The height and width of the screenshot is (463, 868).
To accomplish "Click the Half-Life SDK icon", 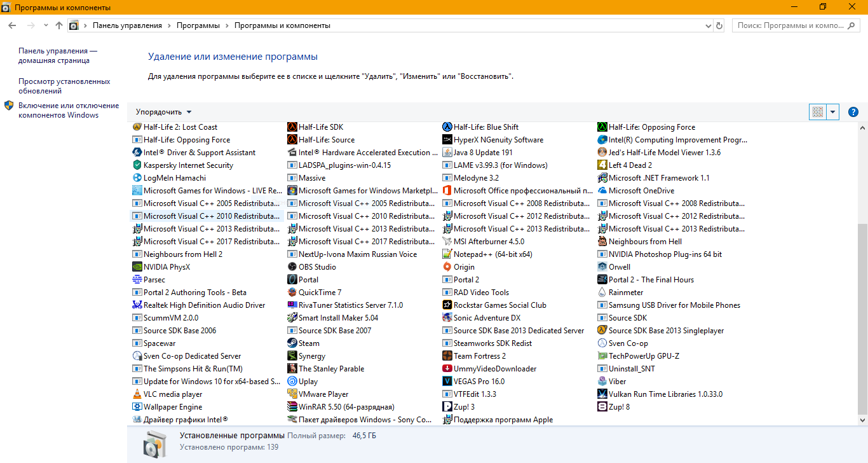I will click(x=292, y=127).
